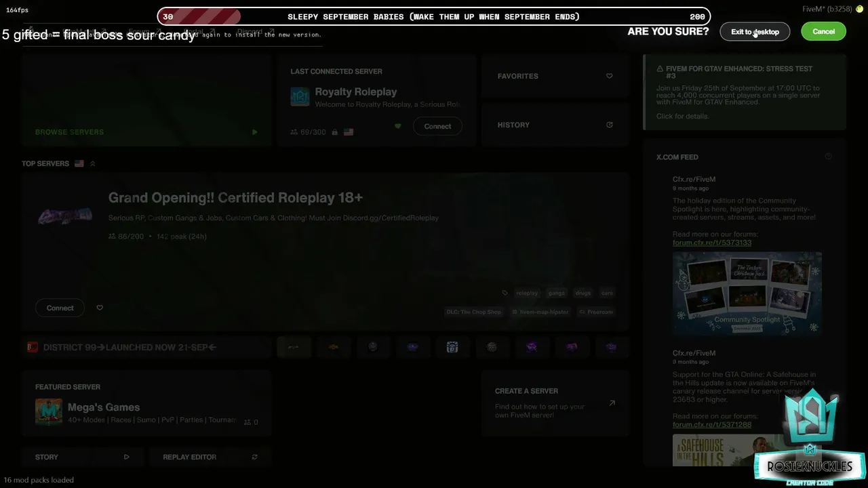Viewport: 868px width, 488px height.
Task: Click the lock icon beside 69/300 players
Action: pyautogui.click(x=334, y=132)
